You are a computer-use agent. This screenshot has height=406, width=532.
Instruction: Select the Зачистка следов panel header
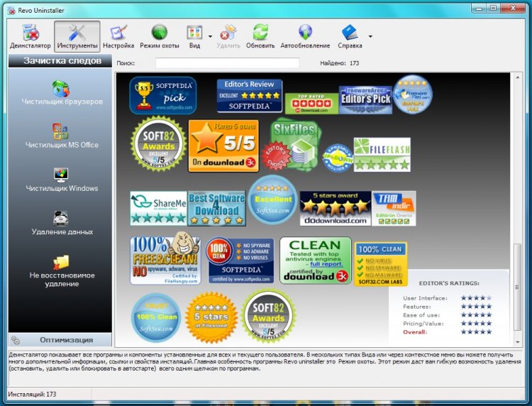(x=60, y=61)
